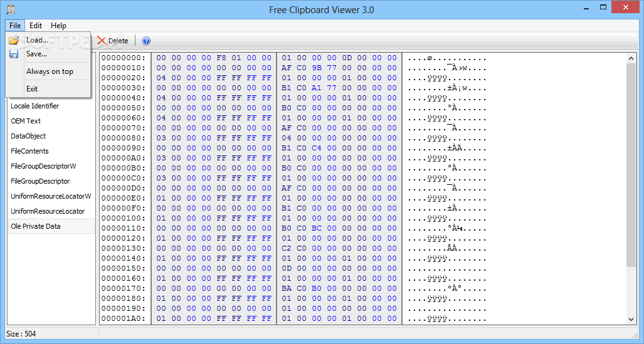This screenshot has height=344, width=644.
Task: Click the Load folder icon in File menu
Action: [x=14, y=40]
